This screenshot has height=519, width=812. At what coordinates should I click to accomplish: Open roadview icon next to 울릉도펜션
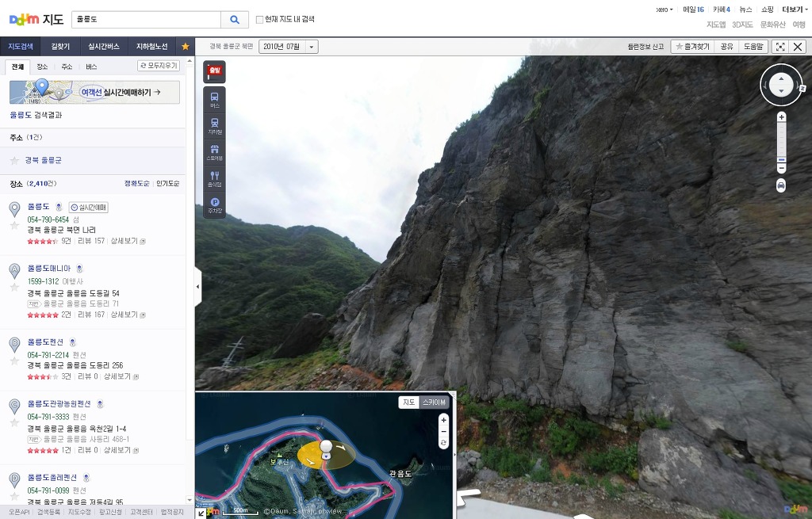click(72, 342)
